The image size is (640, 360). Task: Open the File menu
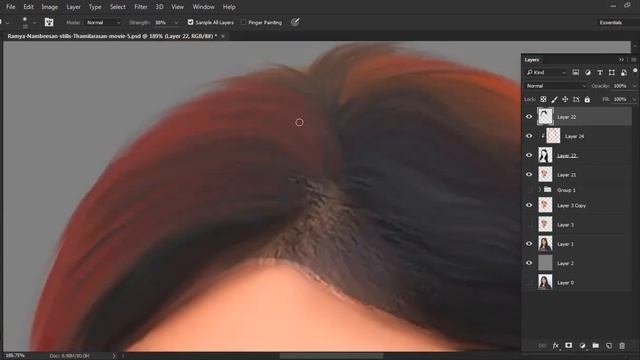[11, 7]
